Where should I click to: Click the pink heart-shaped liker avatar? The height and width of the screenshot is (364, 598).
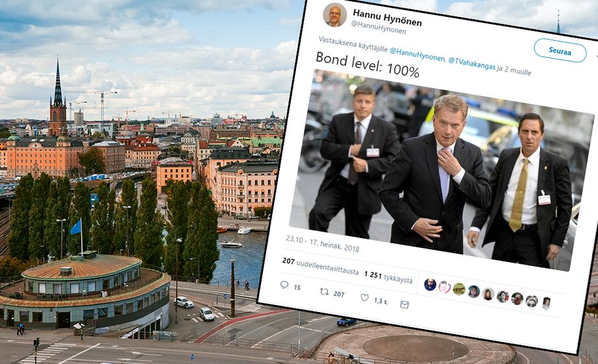[445, 287]
